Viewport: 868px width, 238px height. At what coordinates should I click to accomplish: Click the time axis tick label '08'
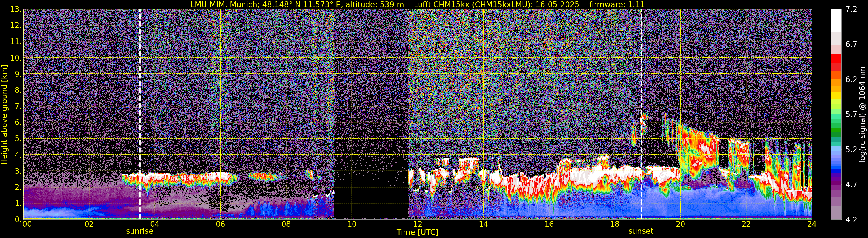click(286, 224)
